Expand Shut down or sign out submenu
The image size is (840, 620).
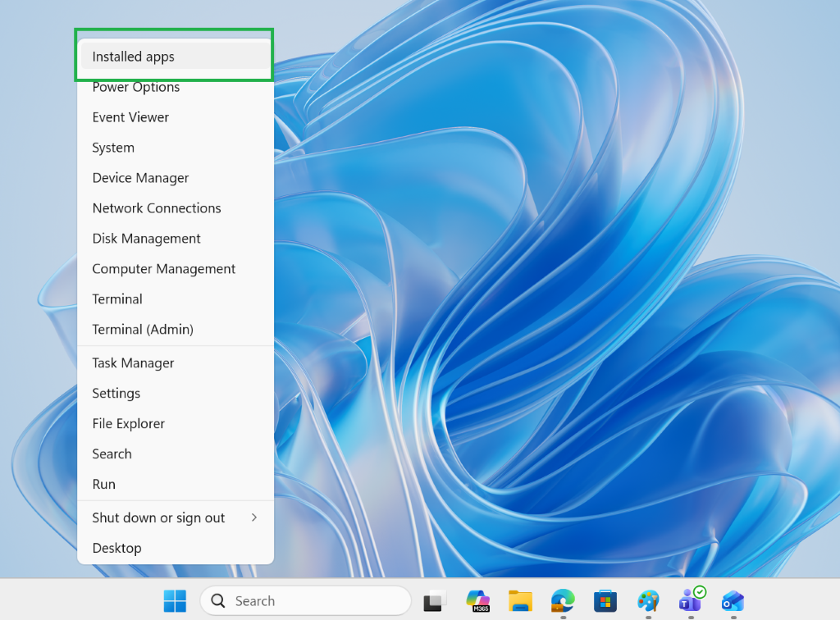pyautogui.click(x=176, y=517)
